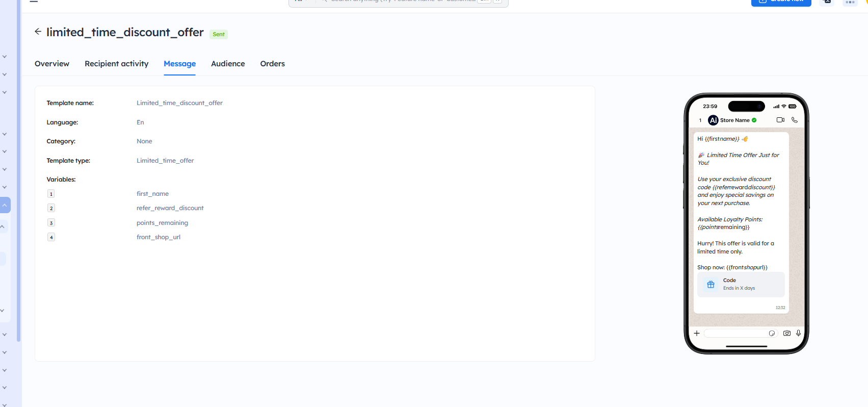This screenshot has width=868, height=407.
Task: Click the back arrow beside campaign title
Action: 38,32
